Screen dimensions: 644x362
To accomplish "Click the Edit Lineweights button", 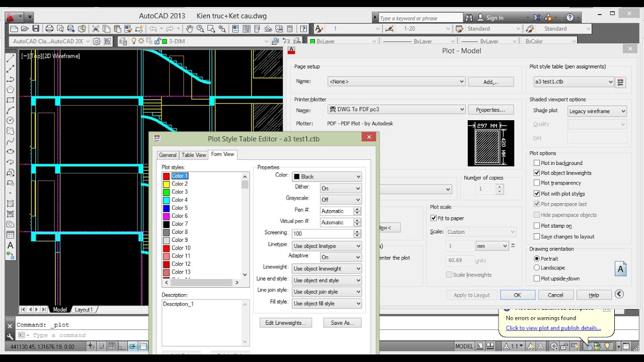I will tap(286, 323).
